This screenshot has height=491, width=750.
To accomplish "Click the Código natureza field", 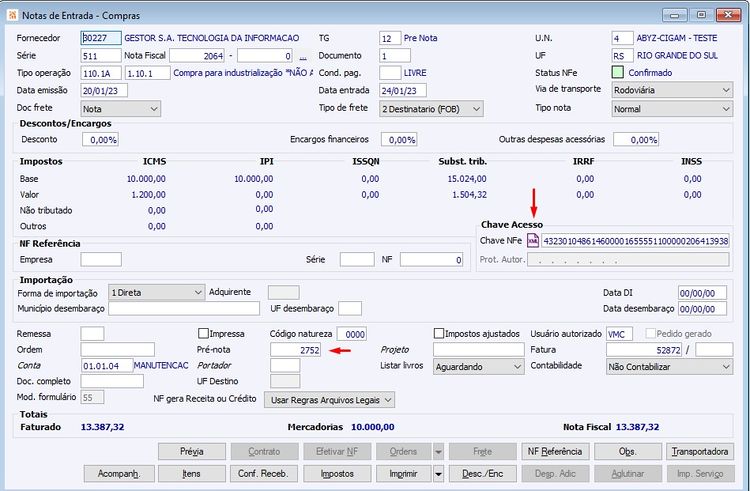I will 352,334.
